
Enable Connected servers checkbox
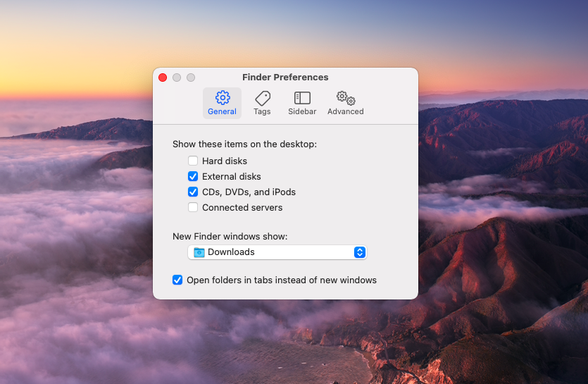click(193, 207)
